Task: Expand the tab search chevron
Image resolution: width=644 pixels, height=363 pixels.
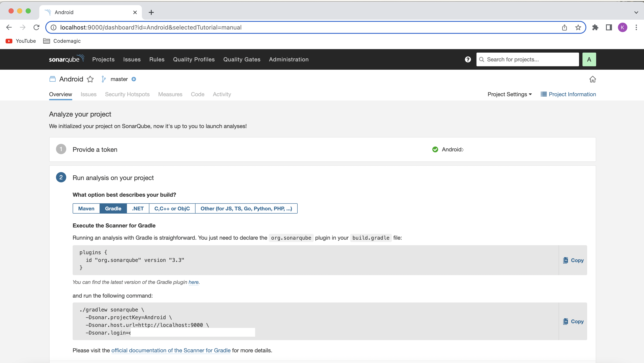Action: pos(636,12)
